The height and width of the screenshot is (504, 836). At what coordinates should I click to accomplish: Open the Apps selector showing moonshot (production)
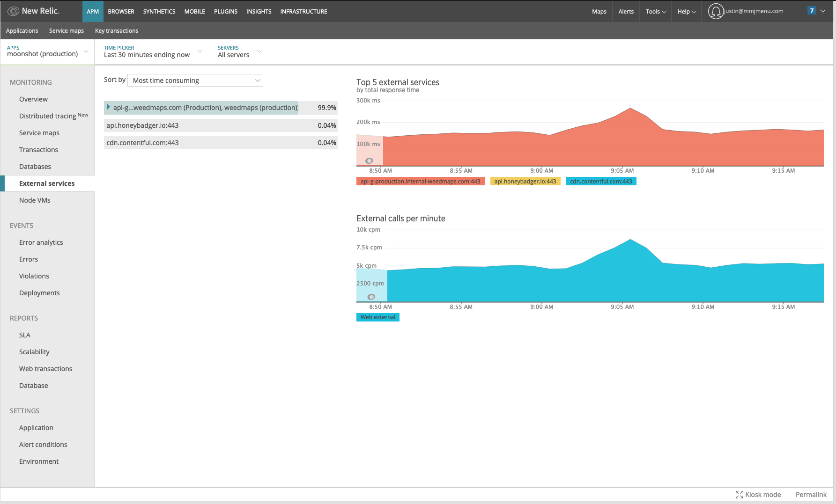(47, 51)
